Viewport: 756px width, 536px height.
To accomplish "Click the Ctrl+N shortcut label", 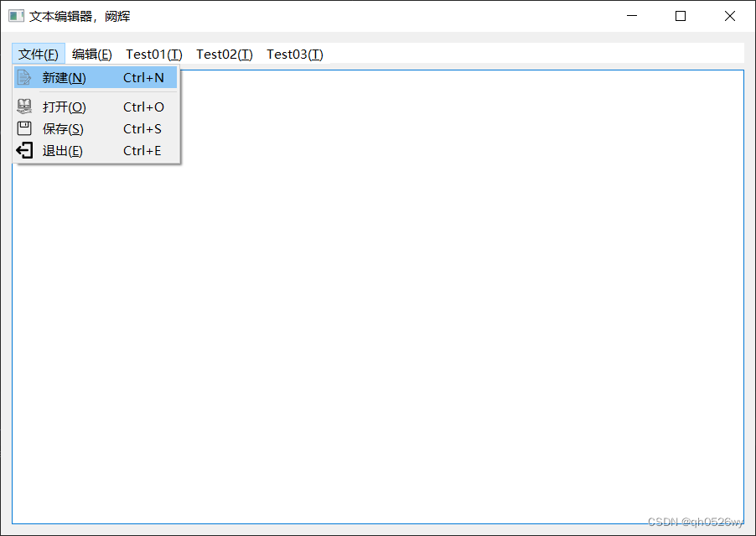I will (x=143, y=78).
